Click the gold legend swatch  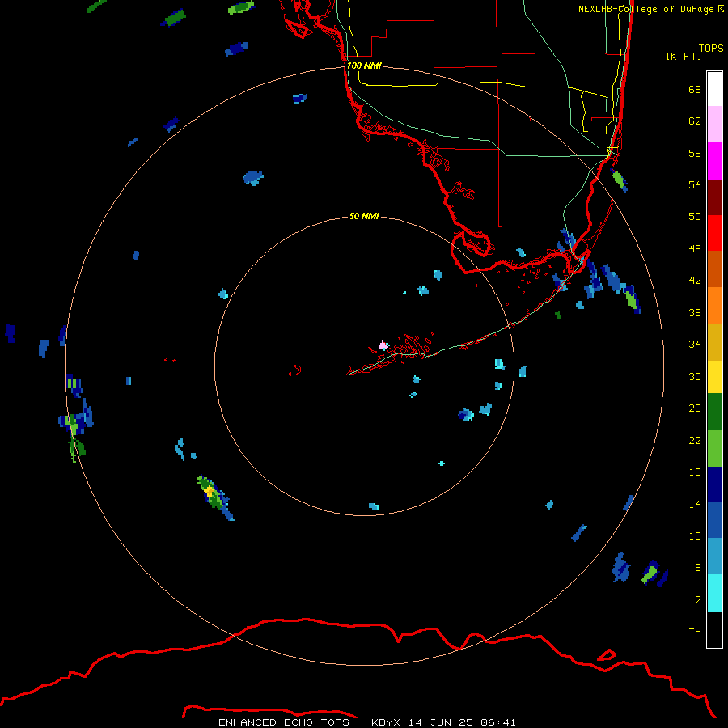(x=714, y=342)
